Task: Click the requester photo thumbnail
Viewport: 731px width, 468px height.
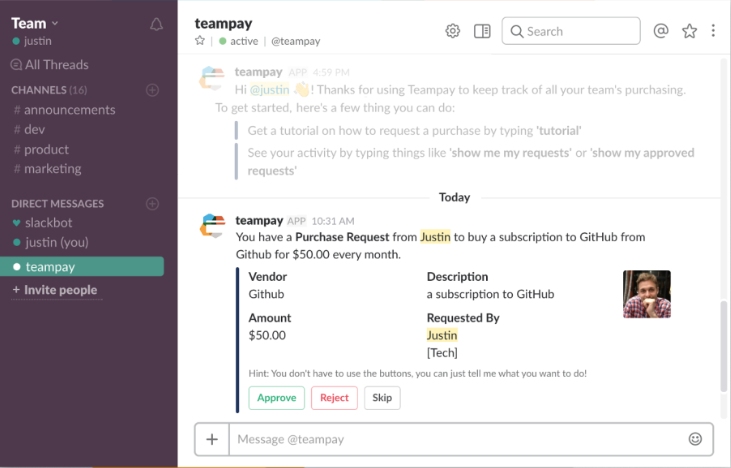Action: click(x=647, y=294)
